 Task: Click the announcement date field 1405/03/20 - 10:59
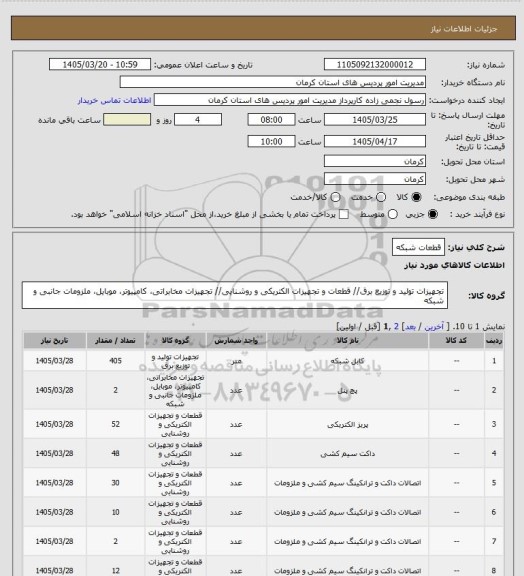coord(100,65)
